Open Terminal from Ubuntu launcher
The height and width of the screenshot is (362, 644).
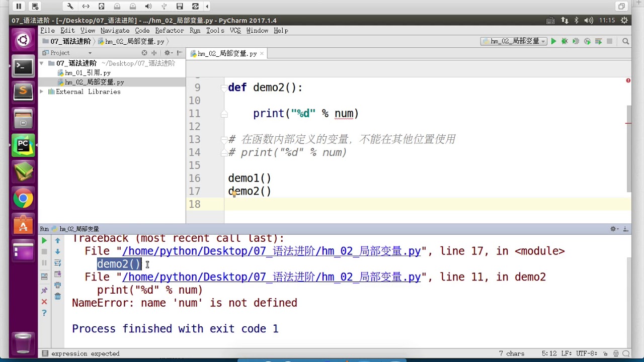point(23,66)
